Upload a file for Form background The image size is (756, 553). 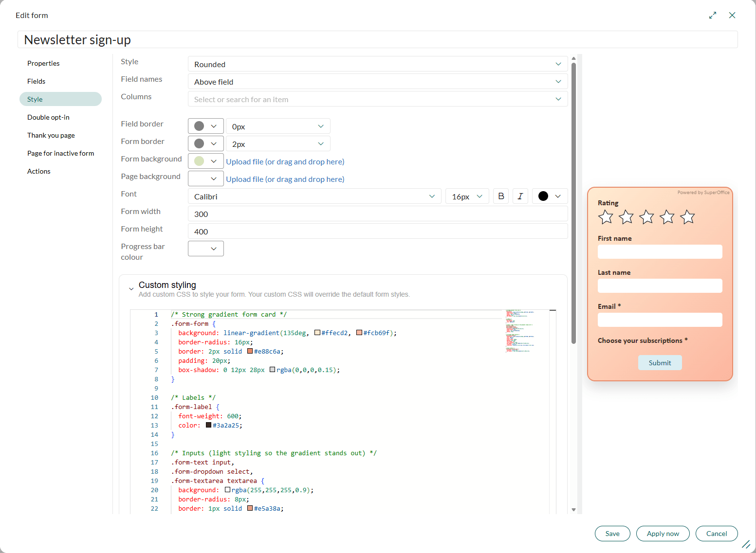[285, 161]
